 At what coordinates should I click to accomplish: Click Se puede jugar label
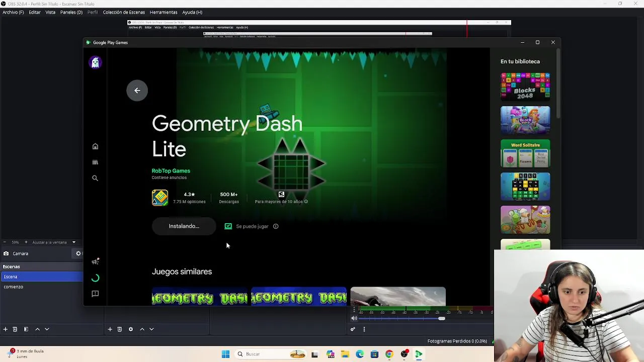coord(252,226)
